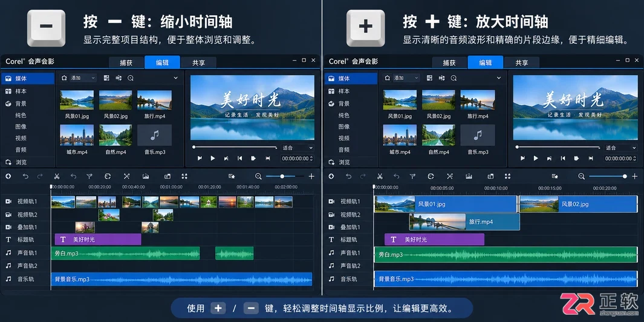Select 旅行.mp4 clip in right timeline
The height and width of the screenshot is (322, 644).
[464, 222]
